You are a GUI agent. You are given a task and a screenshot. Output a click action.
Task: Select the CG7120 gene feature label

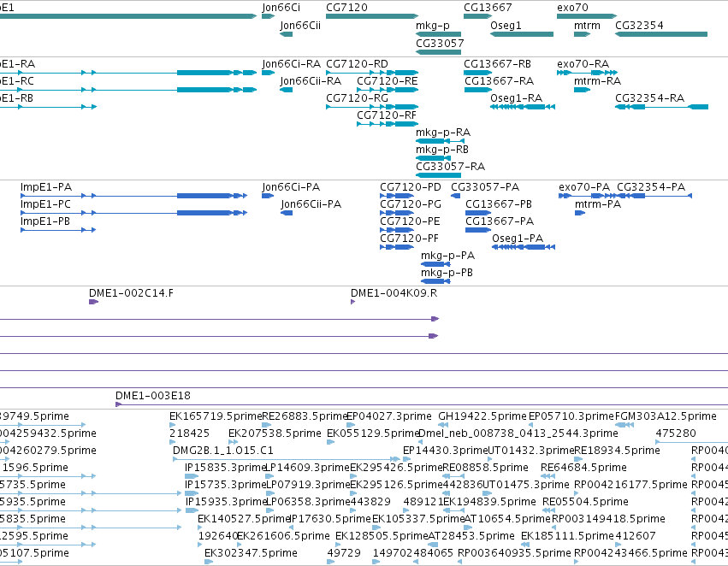346,8
